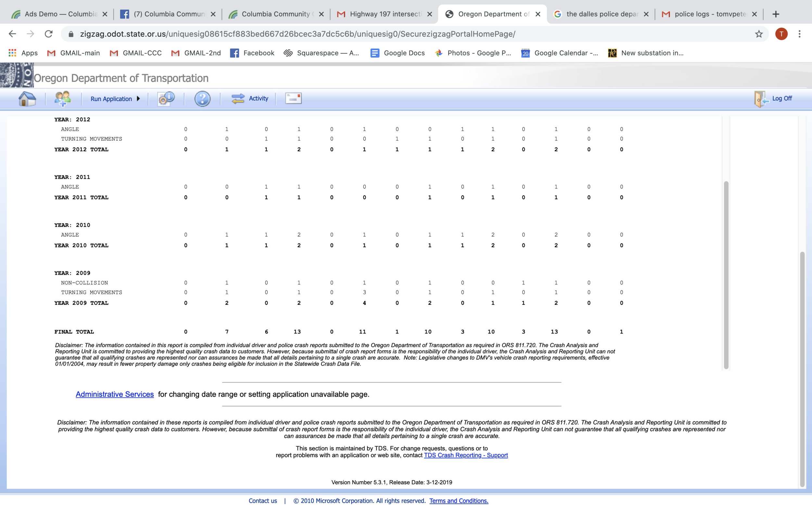Open the Help question mark icon
Viewport: 812px width, 508px height.
click(x=202, y=98)
